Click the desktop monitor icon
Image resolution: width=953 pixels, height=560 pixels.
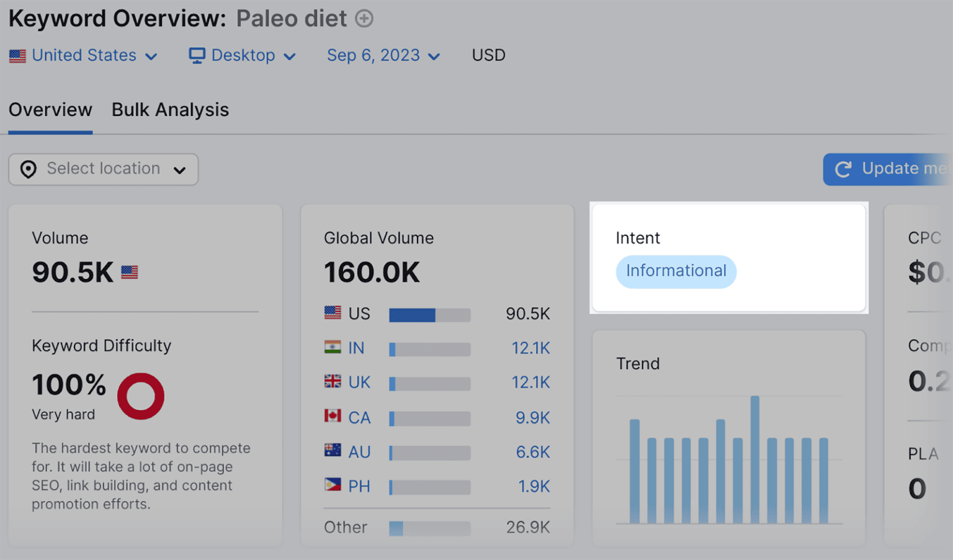(197, 55)
